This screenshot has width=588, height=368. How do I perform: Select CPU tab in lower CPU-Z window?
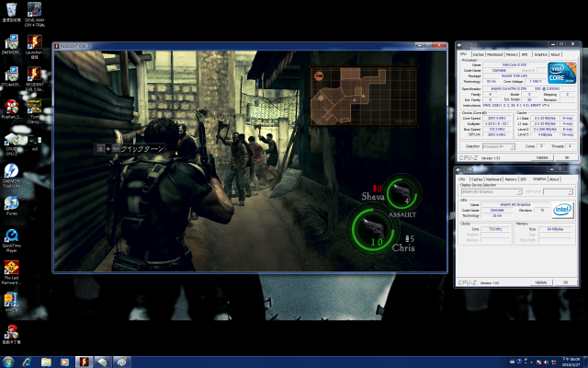[x=462, y=179]
